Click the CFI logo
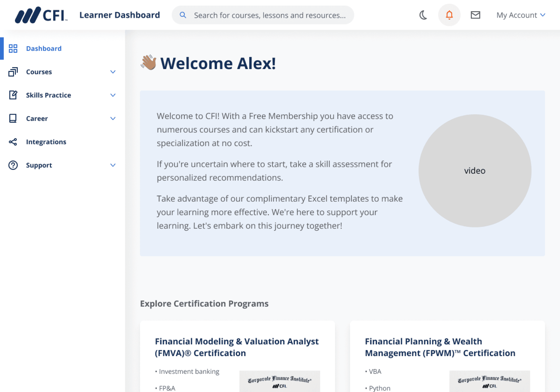The width and height of the screenshot is (560, 392). [x=41, y=15]
